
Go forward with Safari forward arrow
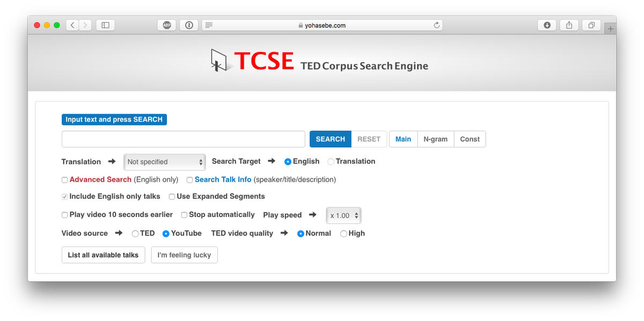click(x=85, y=25)
